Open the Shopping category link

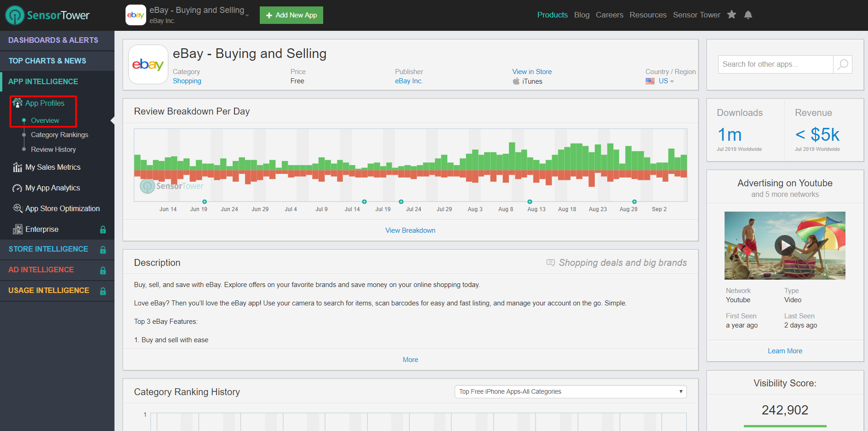click(x=187, y=81)
